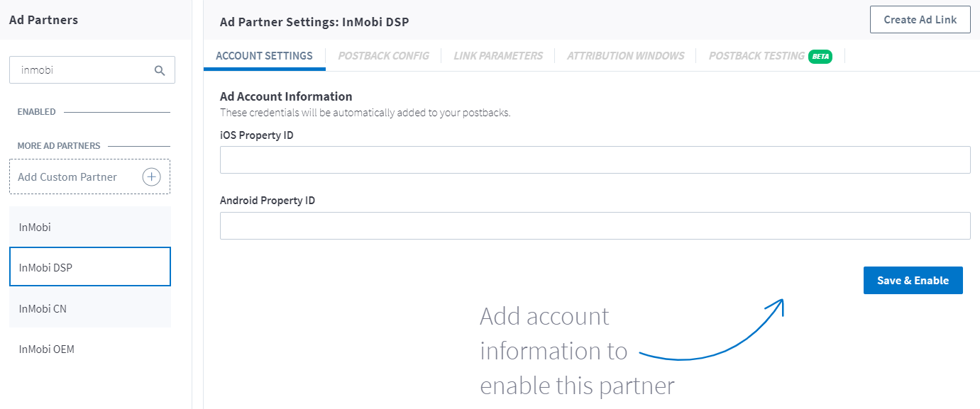The height and width of the screenshot is (409, 980).
Task: Click into the iOS Property ID field
Action: (x=595, y=159)
